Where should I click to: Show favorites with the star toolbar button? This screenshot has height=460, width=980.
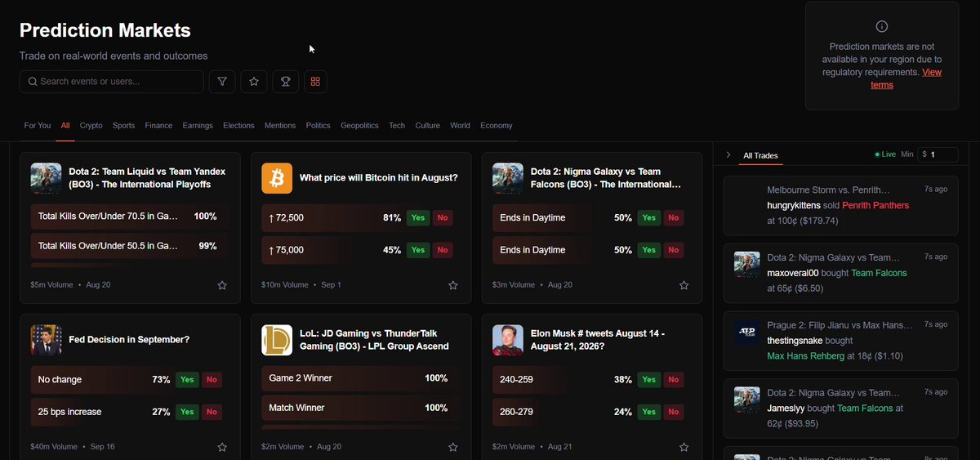coord(254,82)
